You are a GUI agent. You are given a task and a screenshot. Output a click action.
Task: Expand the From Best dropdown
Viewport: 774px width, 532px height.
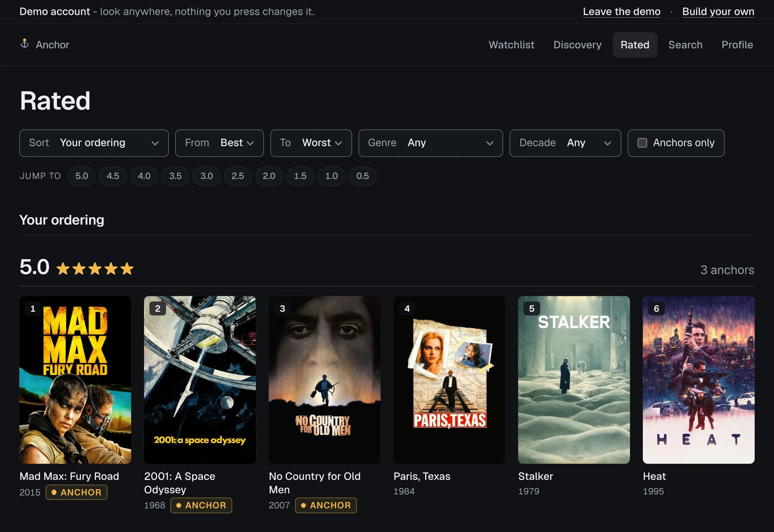219,143
